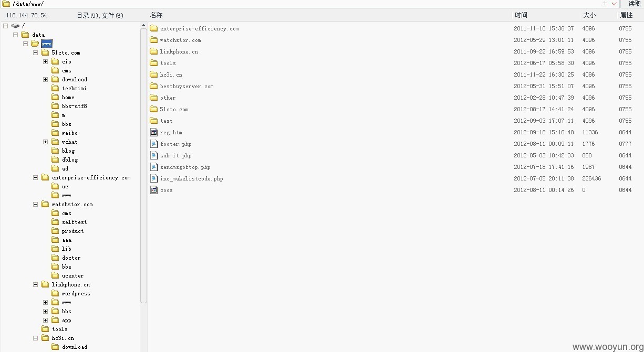644x352 pixels.
Task: Expand the cio folder in tree
Action: (x=45, y=61)
